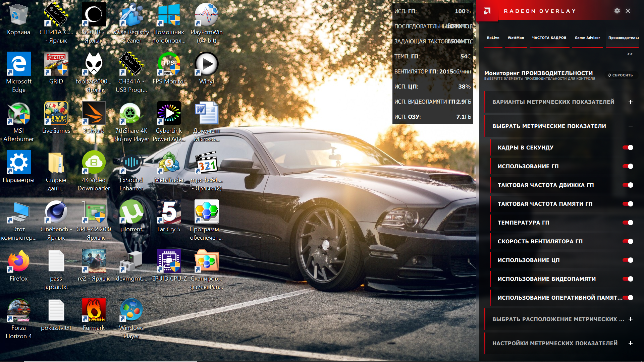The image size is (644, 362).
Task: Expand Настройки метрических показателей section
Action: point(630,343)
